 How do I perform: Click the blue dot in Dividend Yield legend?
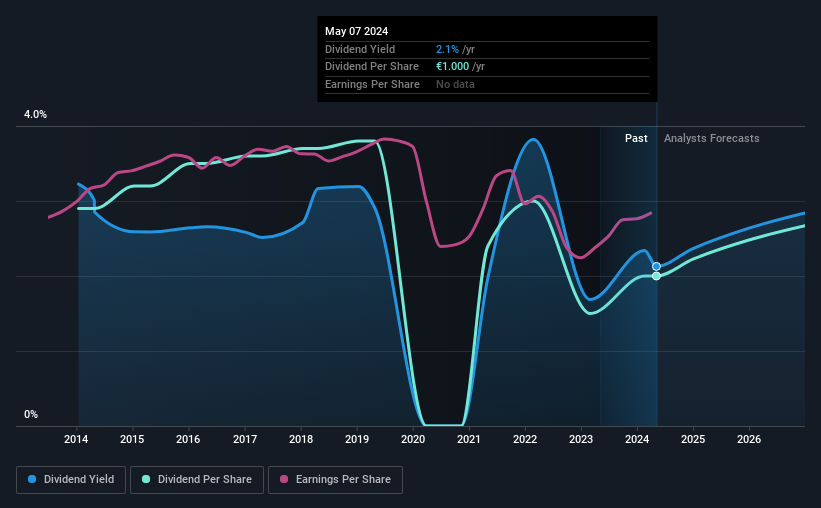tap(32, 479)
